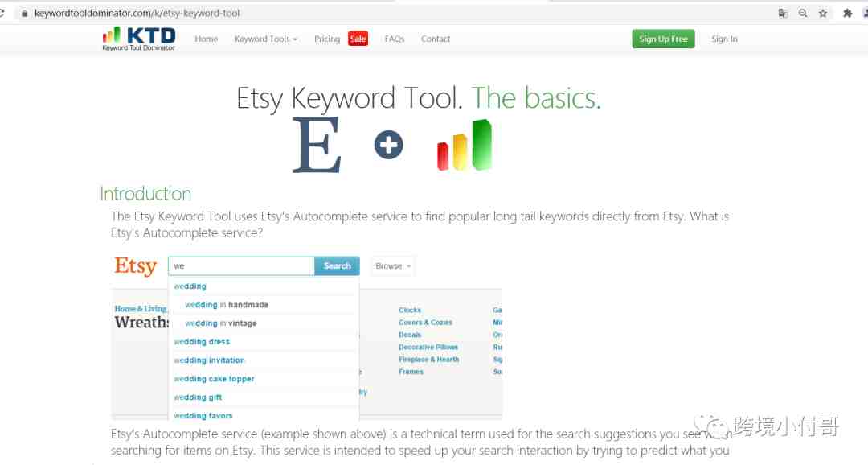Click the Etsy search input containing 'we'
868x465 pixels.
[241, 266]
